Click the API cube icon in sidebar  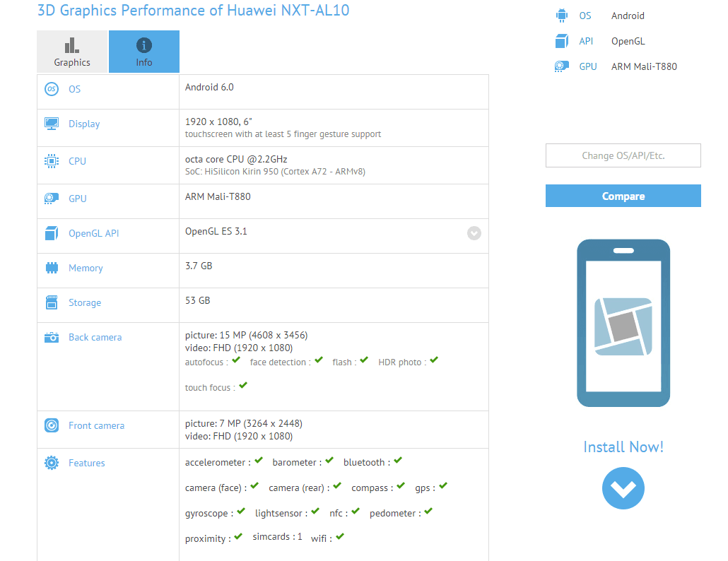(562, 41)
